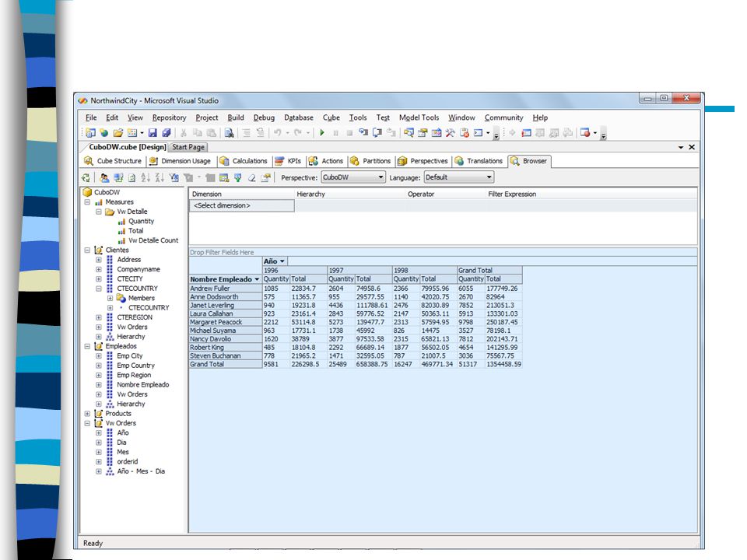This screenshot has height=560, width=747.
Task: Click the Paste toolbar icon
Action: 211,133
